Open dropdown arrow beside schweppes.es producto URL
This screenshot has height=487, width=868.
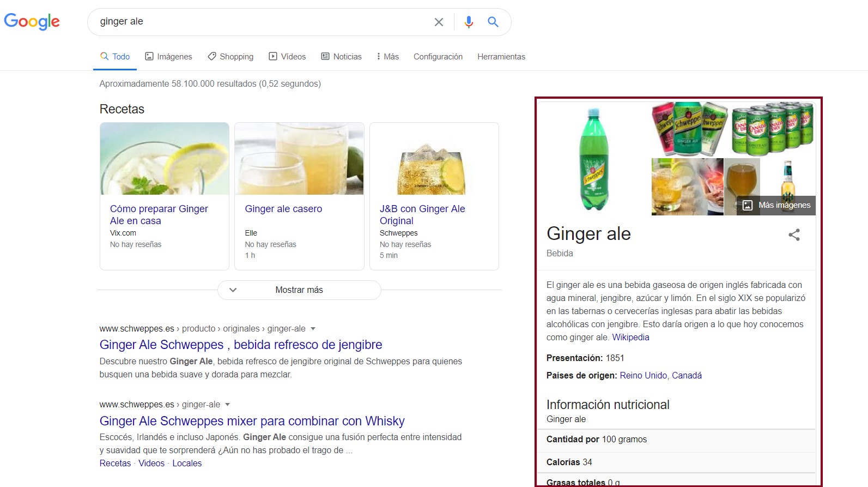tap(313, 329)
